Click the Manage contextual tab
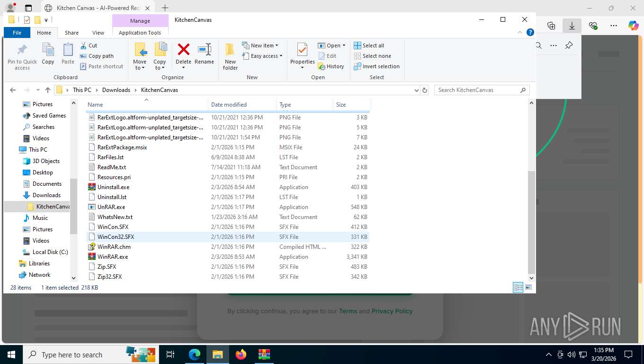 [x=140, y=21]
